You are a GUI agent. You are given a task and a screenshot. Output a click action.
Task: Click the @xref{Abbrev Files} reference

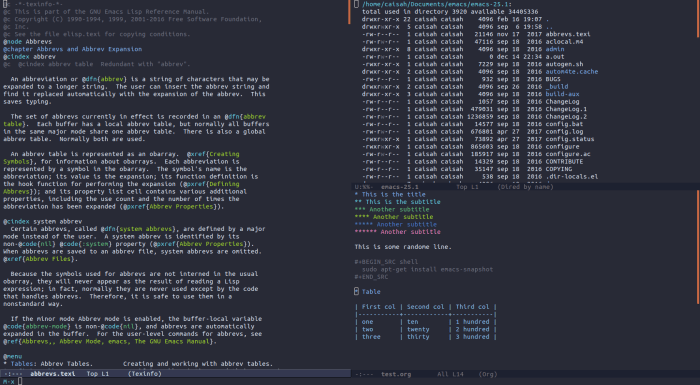point(39,259)
